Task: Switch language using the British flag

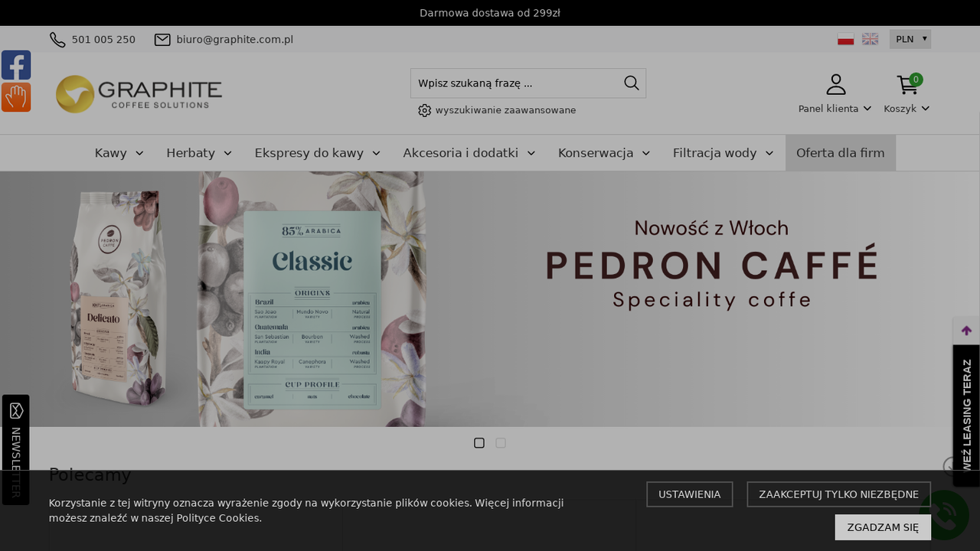Action: click(x=871, y=39)
